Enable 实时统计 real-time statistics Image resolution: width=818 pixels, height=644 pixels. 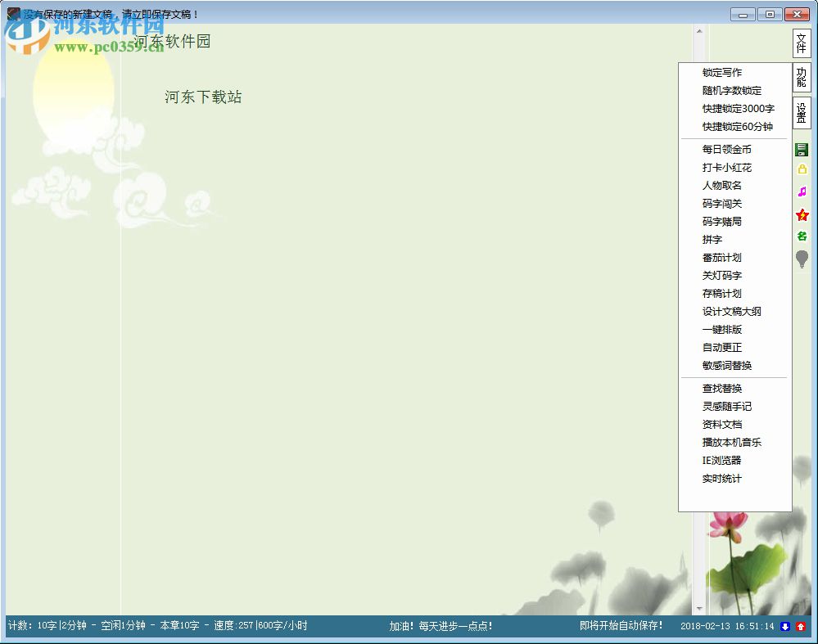click(721, 478)
